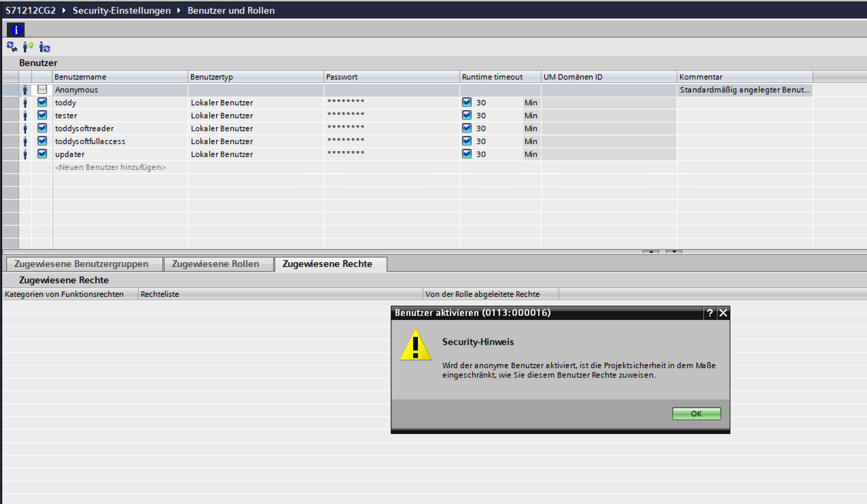This screenshot has height=504, width=867.
Task: Click the Benutzer aktivieren dialog title bar
Action: point(547,313)
